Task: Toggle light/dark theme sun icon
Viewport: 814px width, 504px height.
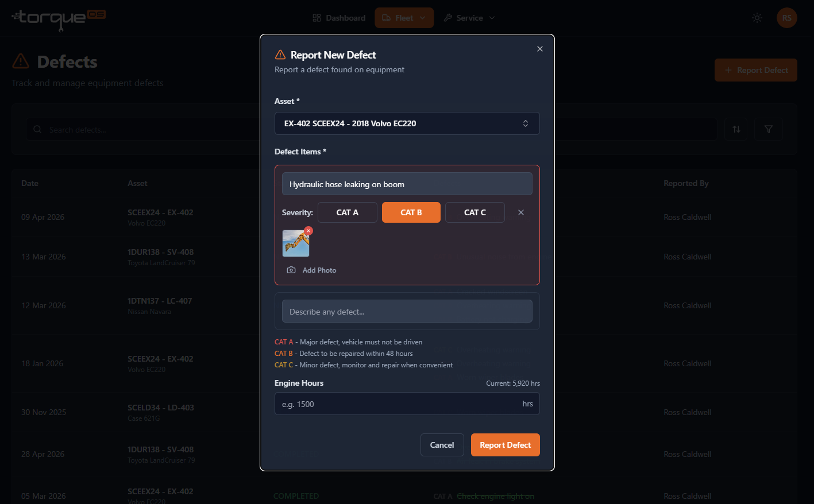Action: click(757, 18)
